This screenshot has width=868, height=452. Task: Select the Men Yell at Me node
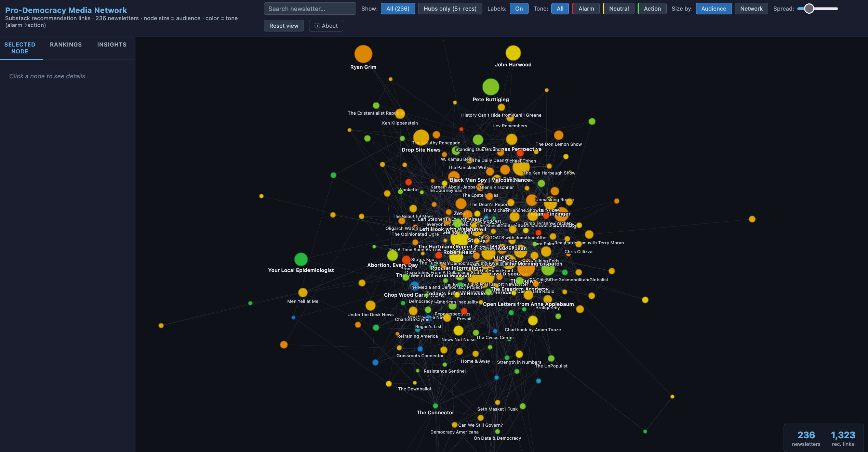pyautogui.click(x=303, y=293)
